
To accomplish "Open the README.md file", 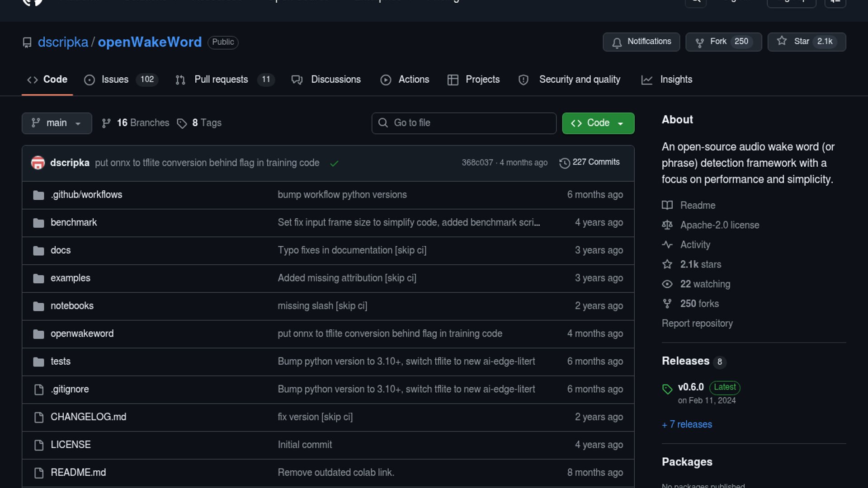I will pyautogui.click(x=78, y=472).
